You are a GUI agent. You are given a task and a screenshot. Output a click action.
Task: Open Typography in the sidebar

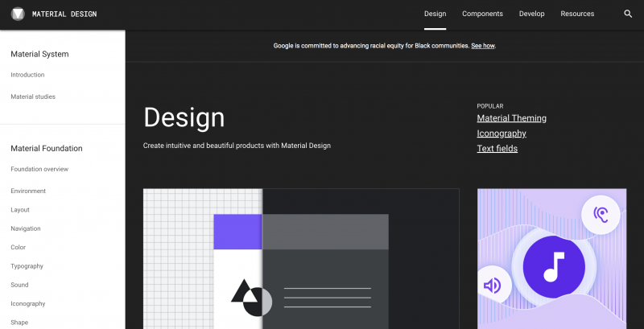click(x=27, y=266)
